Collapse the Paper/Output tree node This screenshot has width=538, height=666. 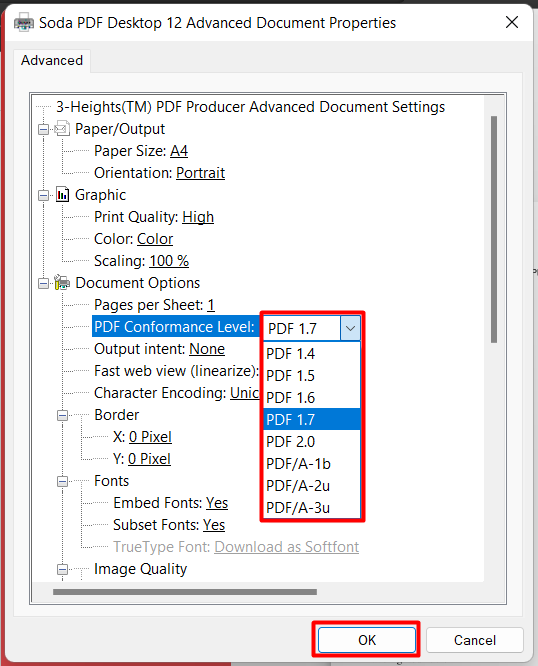click(x=43, y=129)
